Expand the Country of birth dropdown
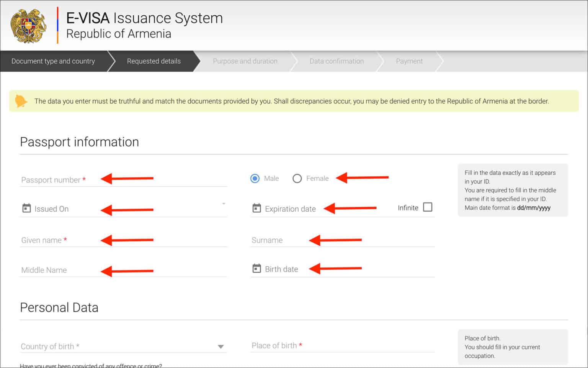The image size is (588, 368). pos(220,347)
